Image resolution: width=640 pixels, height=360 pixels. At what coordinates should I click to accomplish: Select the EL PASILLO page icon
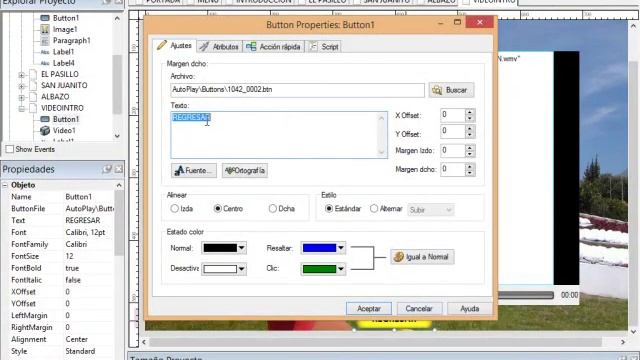(x=33, y=75)
